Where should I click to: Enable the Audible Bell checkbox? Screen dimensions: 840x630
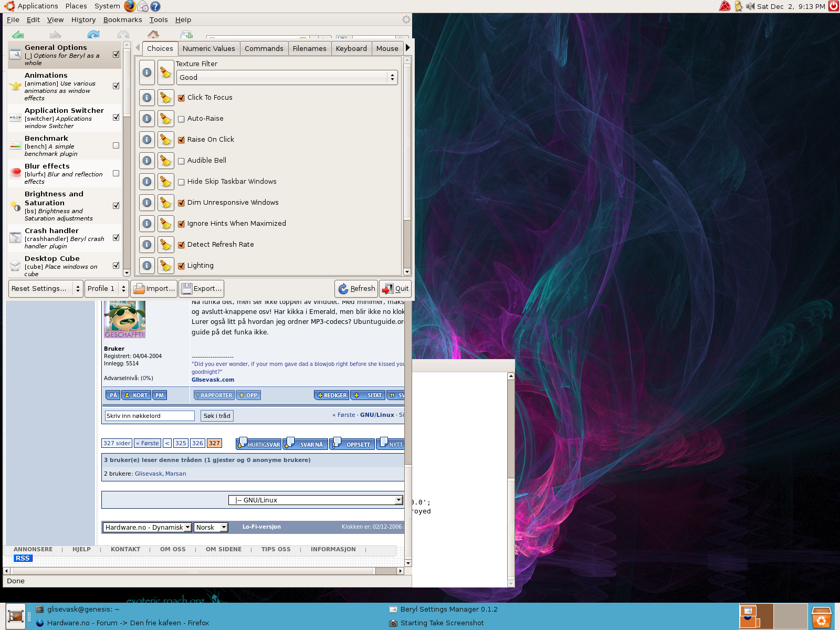[181, 161]
